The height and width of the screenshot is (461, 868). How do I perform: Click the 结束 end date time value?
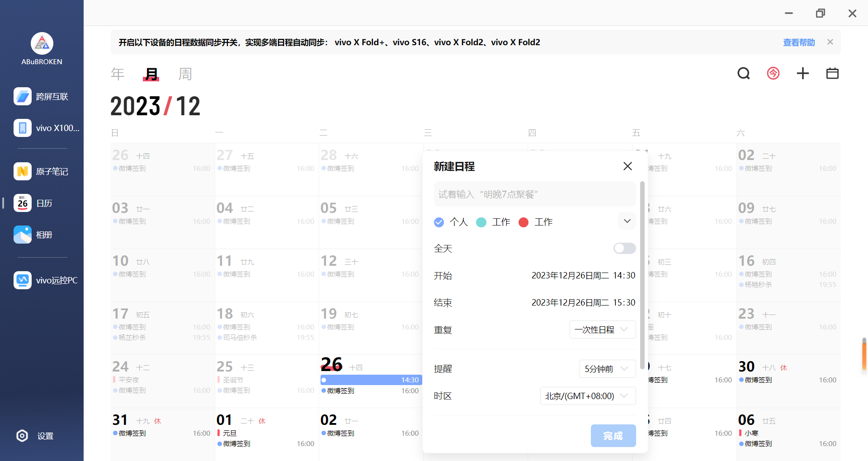click(x=583, y=302)
